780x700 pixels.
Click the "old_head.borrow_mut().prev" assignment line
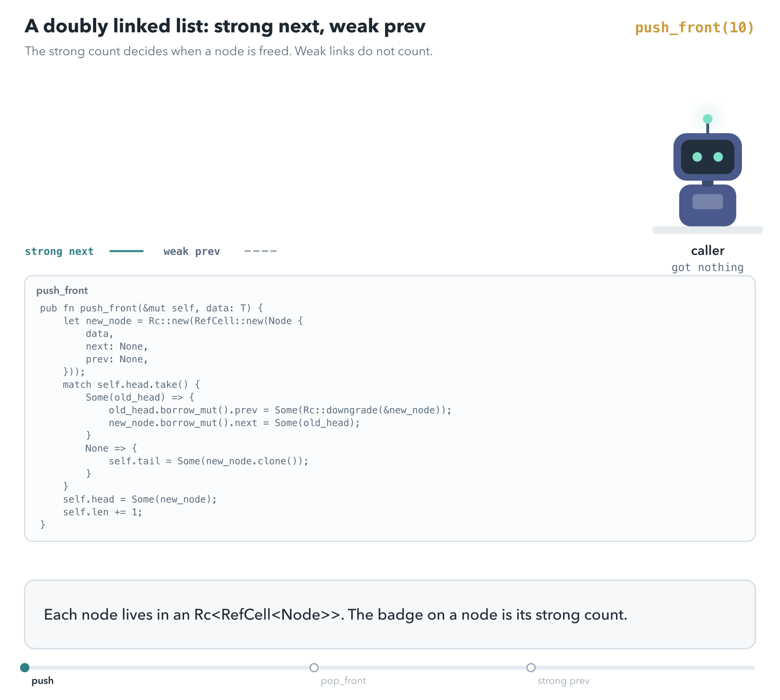click(280, 410)
